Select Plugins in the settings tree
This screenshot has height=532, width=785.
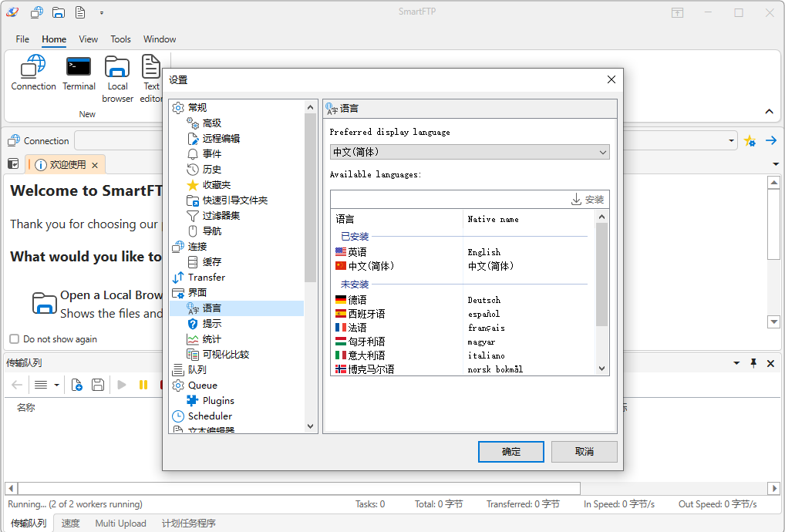click(x=217, y=400)
